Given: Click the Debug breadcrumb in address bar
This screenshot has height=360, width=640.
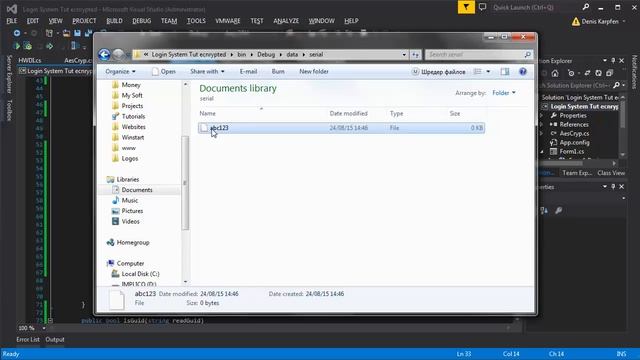Looking at the screenshot, I should [x=266, y=55].
